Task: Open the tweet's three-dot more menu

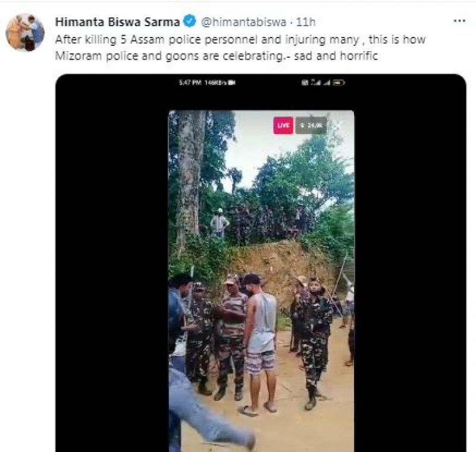Action: tap(459, 21)
